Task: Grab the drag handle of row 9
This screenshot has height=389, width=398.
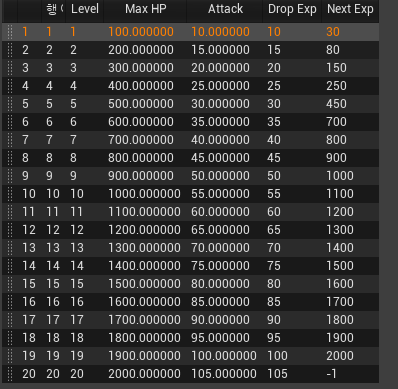Action: pos(10,176)
